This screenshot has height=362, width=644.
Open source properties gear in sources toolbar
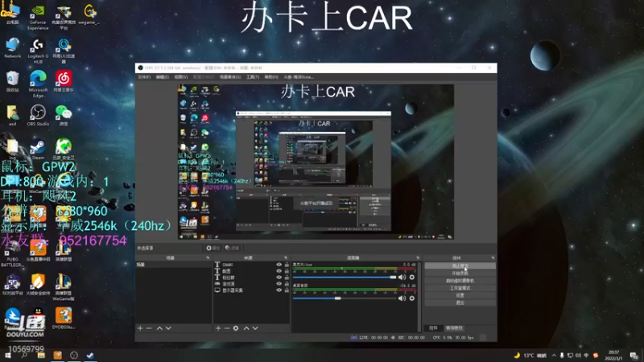pos(236,328)
